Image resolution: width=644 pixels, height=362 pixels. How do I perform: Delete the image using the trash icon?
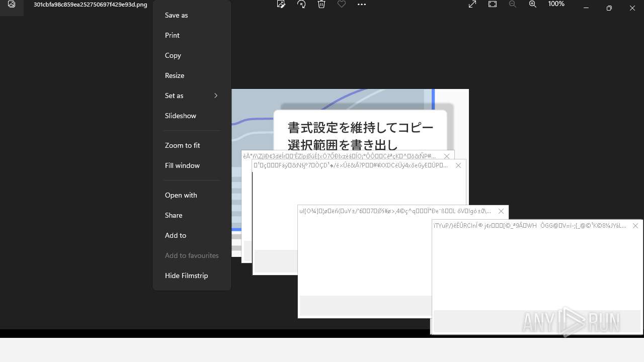coord(321,4)
